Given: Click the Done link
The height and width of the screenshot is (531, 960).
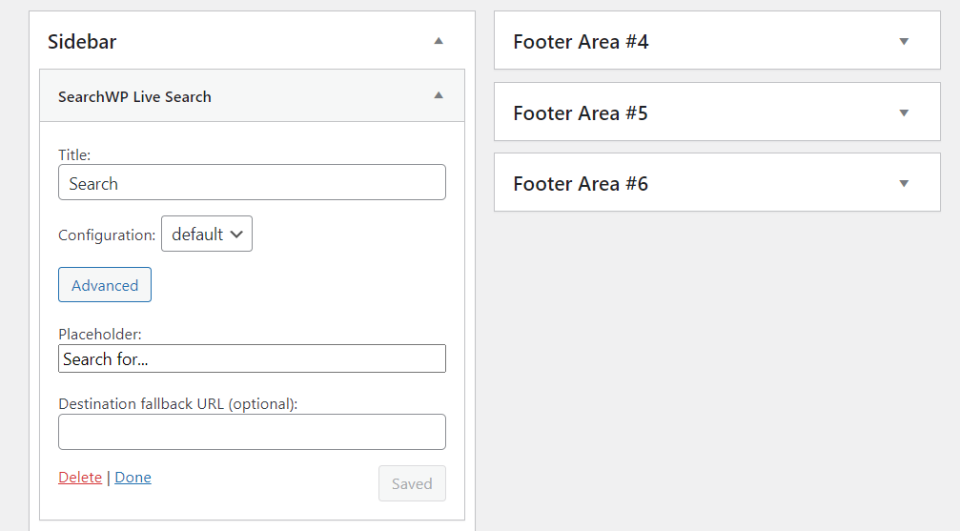Looking at the screenshot, I should (x=133, y=477).
